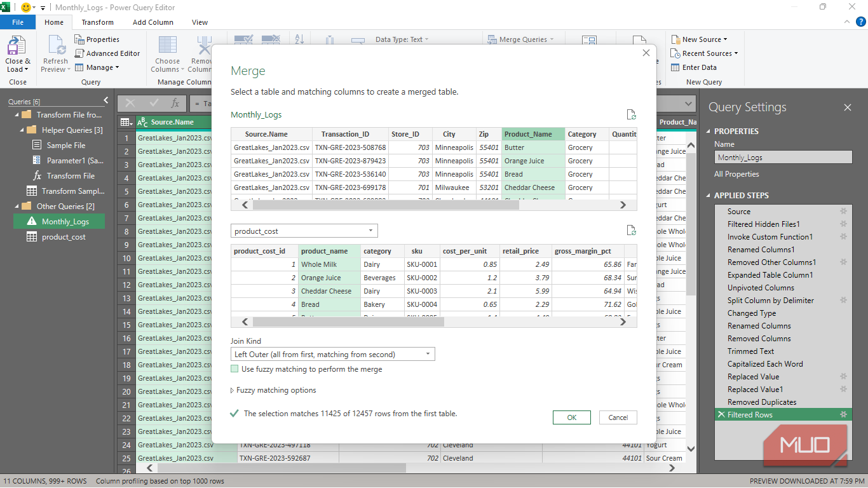Open the New Source dropdown
This screenshot has width=868, height=488.
point(699,39)
